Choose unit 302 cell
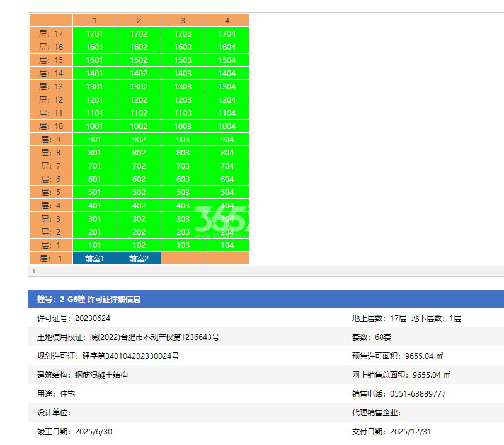The image size is (504, 445). click(x=139, y=218)
